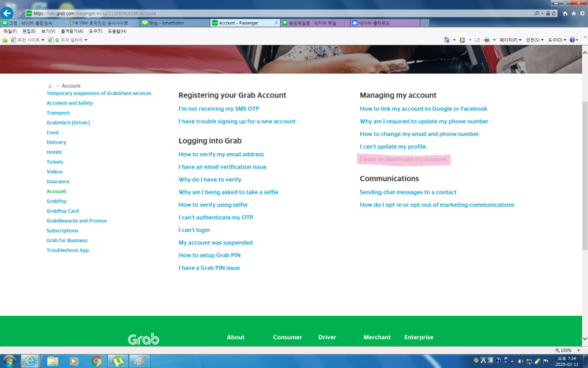Click the blue help question mark icon
The height and width of the screenshot is (368, 588).
click(573, 40)
